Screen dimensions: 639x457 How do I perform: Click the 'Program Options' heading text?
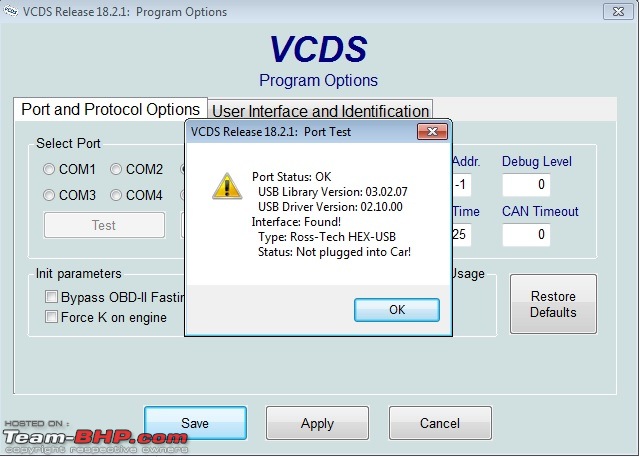click(x=318, y=80)
